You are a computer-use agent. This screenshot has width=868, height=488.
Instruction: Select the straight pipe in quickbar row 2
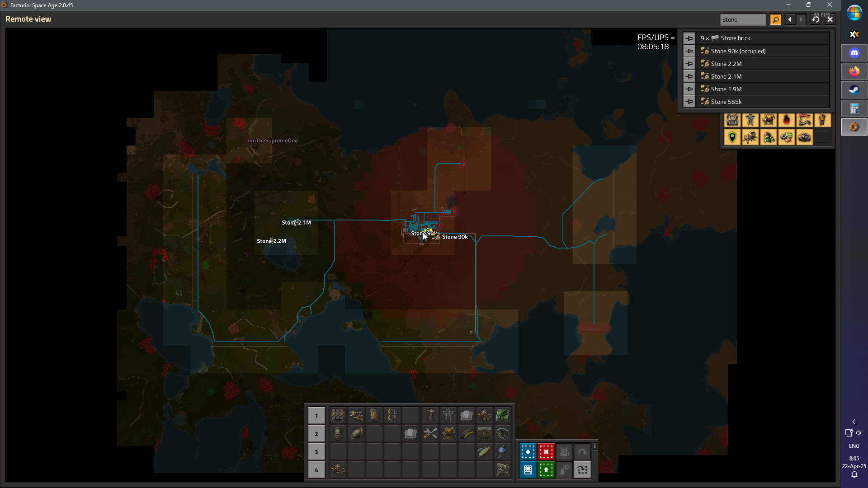(338, 434)
